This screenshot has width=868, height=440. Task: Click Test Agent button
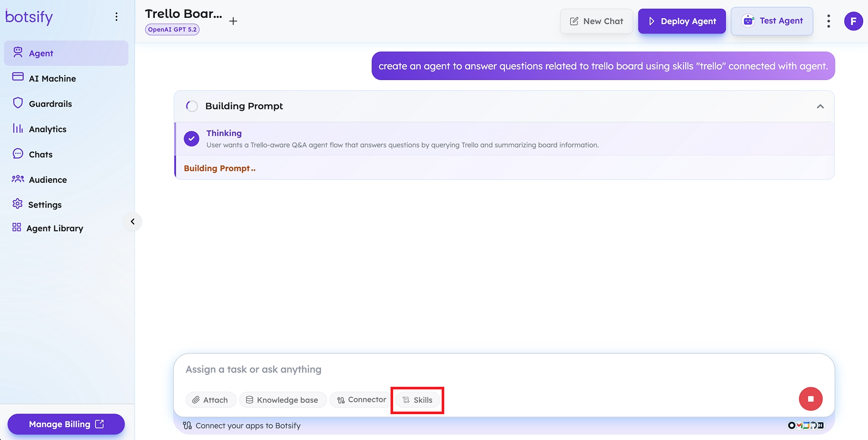(772, 21)
